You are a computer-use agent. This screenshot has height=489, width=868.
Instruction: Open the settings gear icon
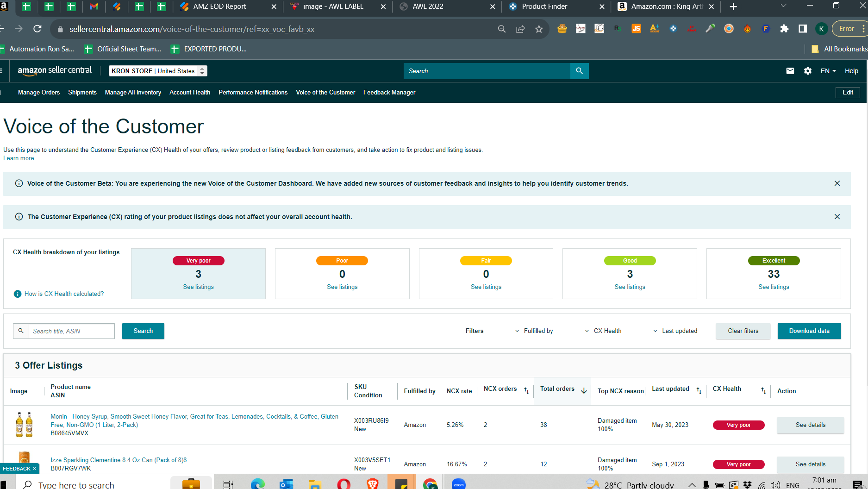(808, 71)
